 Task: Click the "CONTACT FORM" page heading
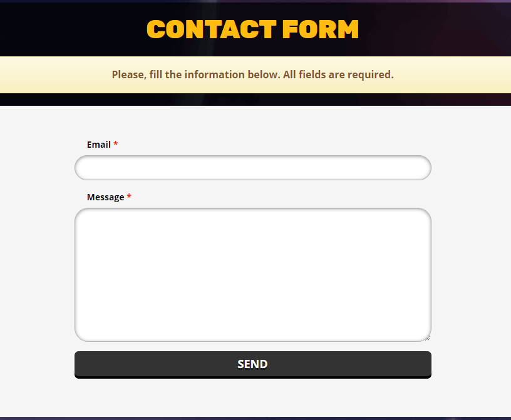coord(252,29)
